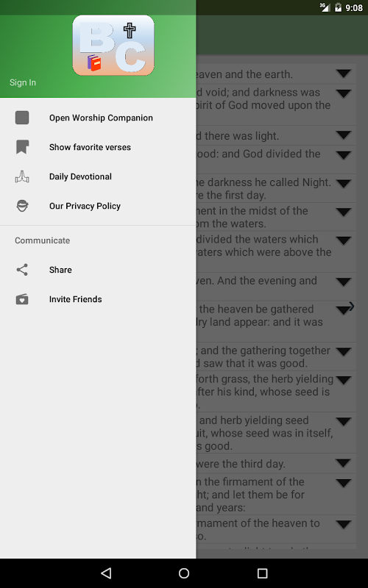Viewport: 368px width, 588px height.
Task: Tap the Android home circle button
Action: (184, 573)
